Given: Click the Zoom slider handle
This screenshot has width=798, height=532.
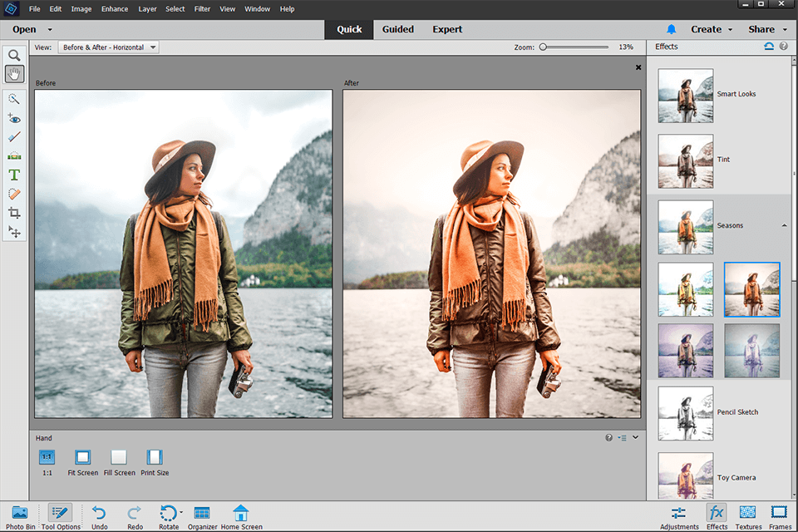Looking at the screenshot, I should pyautogui.click(x=543, y=47).
